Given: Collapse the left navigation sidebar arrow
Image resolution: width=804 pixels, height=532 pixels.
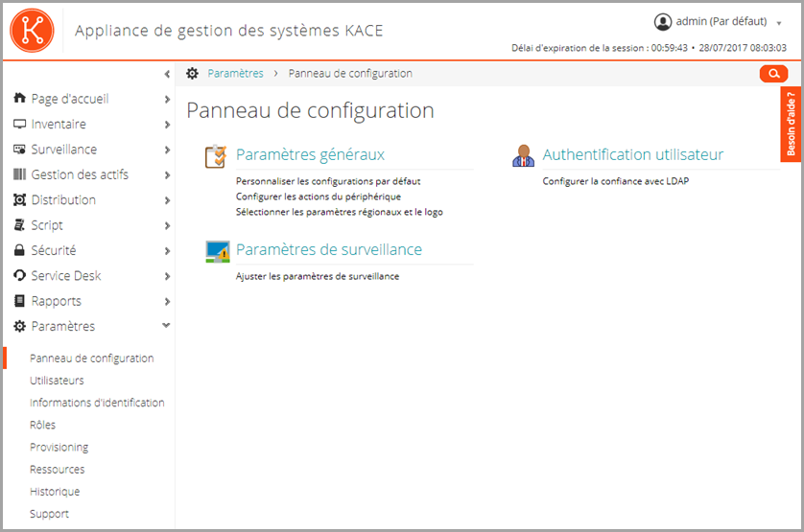Looking at the screenshot, I should [167, 75].
